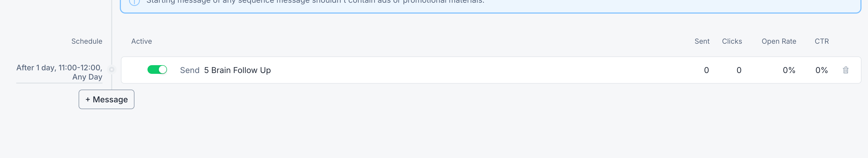Select the Clicks count value 0
The image size is (868, 158).
[739, 70]
